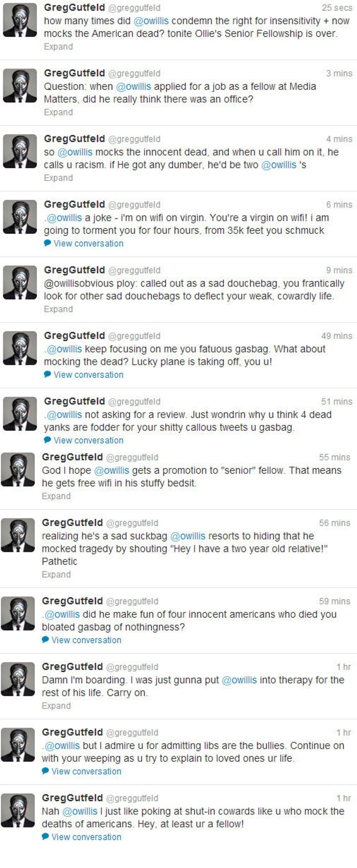Expand the tweet posted 4 mins ago

click(58, 178)
